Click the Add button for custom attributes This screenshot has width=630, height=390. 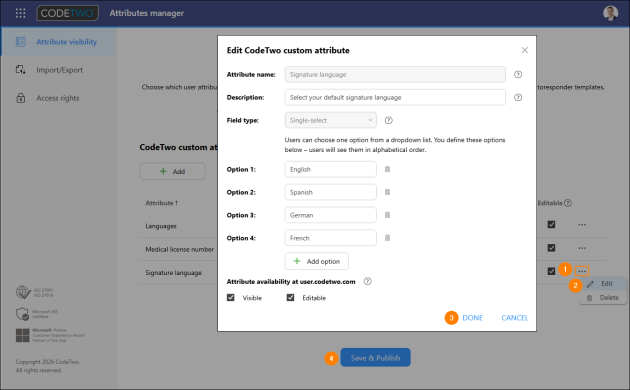(x=172, y=171)
